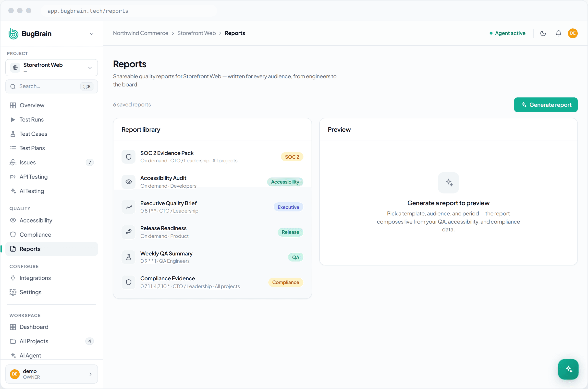Image resolution: width=588 pixels, height=389 pixels.
Task: Go to Northwind Commerce breadcrumb
Action: pos(140,33)
